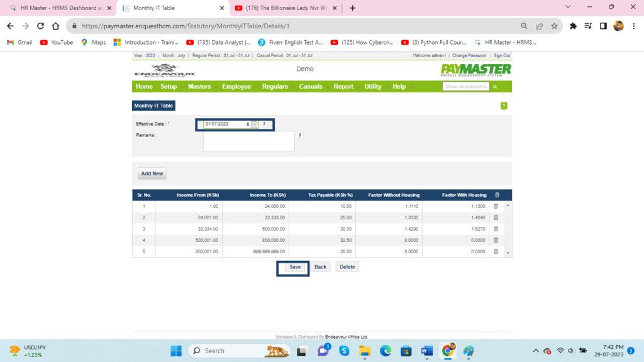This screenshot has width=644, height=362.
Task: Open Microsoft Word from the taskbar
Action: click(426, 351)
